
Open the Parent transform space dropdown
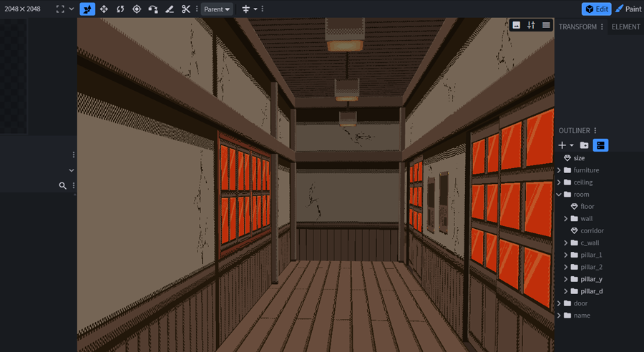[x=217, y=9]
